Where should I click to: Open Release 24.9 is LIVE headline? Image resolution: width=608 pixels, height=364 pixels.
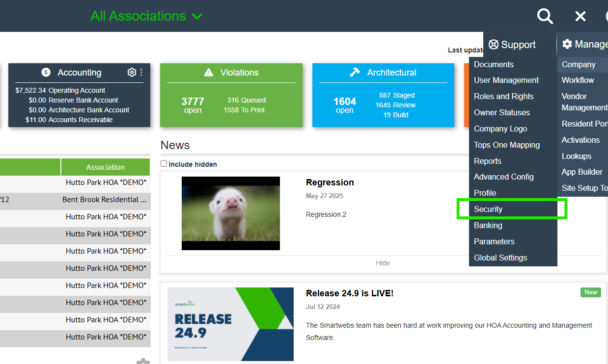(x=349, y=293)
